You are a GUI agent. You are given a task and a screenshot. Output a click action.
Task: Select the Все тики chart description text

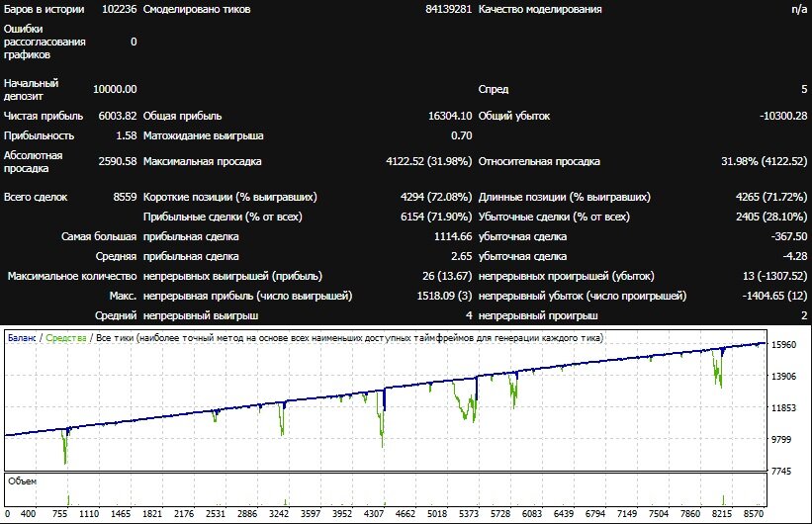pyautogui.click(x=349, y=338)
